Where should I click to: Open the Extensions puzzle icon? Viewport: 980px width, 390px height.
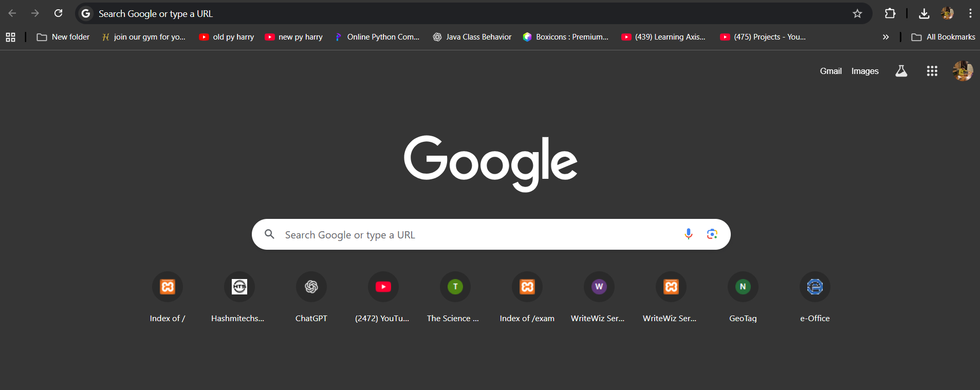(x=890, y=14)
